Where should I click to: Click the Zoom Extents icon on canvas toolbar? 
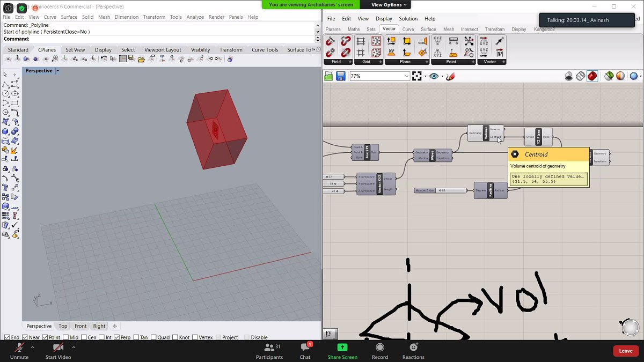(x=417, y=76)
